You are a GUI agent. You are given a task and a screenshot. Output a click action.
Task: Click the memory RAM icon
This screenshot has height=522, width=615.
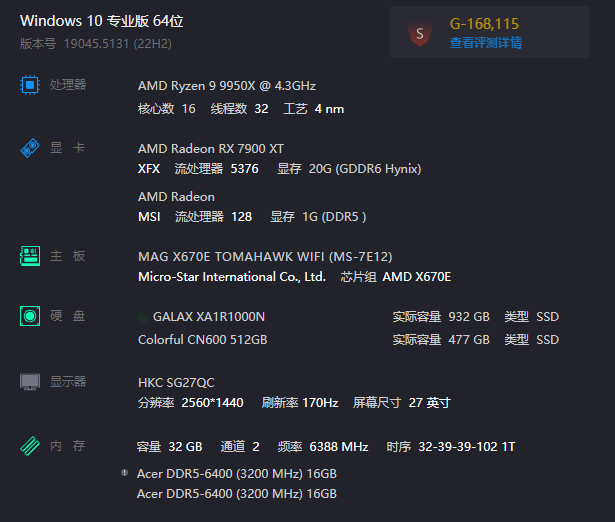(30, 446)
